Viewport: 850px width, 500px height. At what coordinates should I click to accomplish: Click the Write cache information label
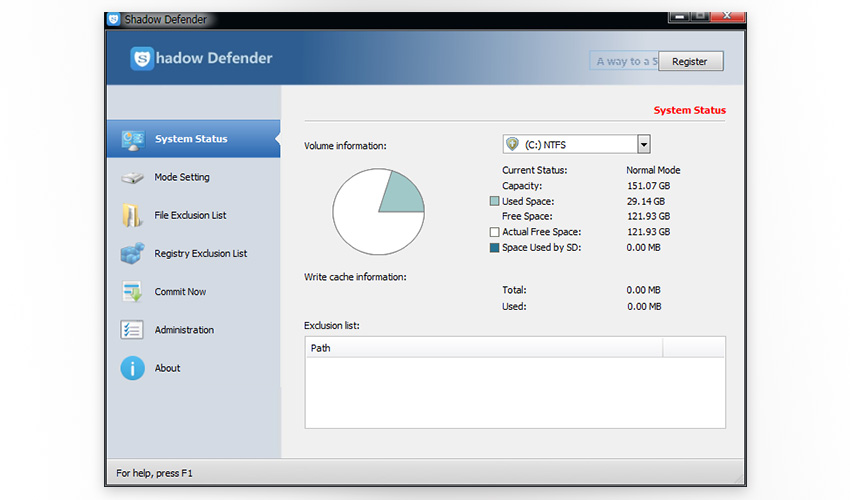355,277
